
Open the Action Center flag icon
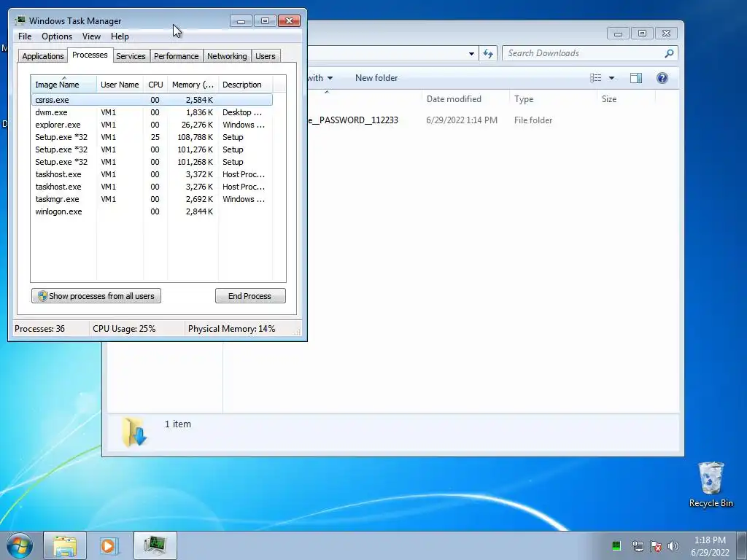click(656, 545)
